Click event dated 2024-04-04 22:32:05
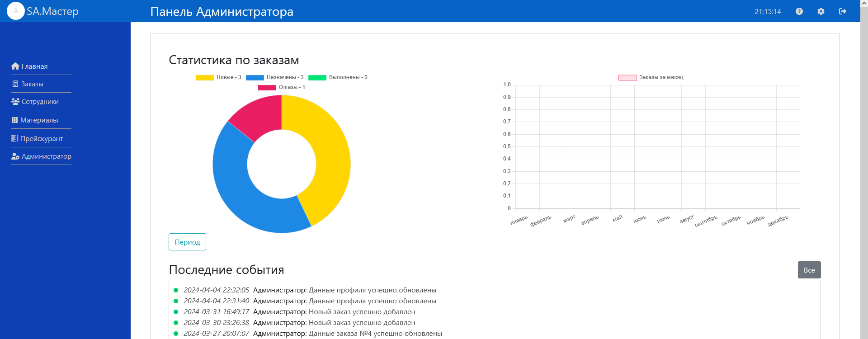Image resolution: width=868 pixels, height=339 pixels. [x=305, y=290]
